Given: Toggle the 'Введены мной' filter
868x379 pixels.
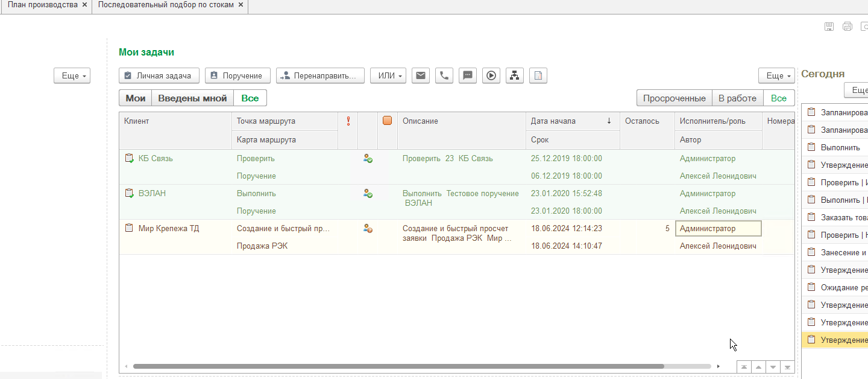Looking at the screenshot, I should 192,98.
